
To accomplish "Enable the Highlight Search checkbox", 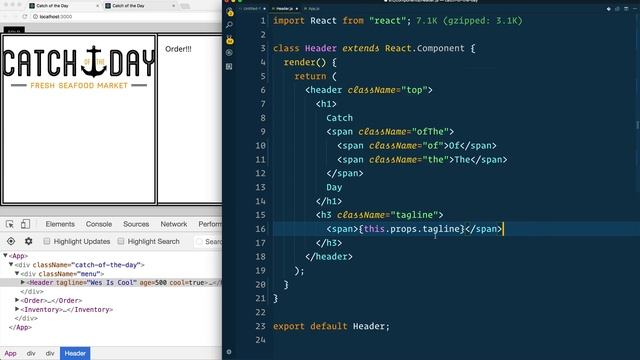I will (x=121, y=241).
